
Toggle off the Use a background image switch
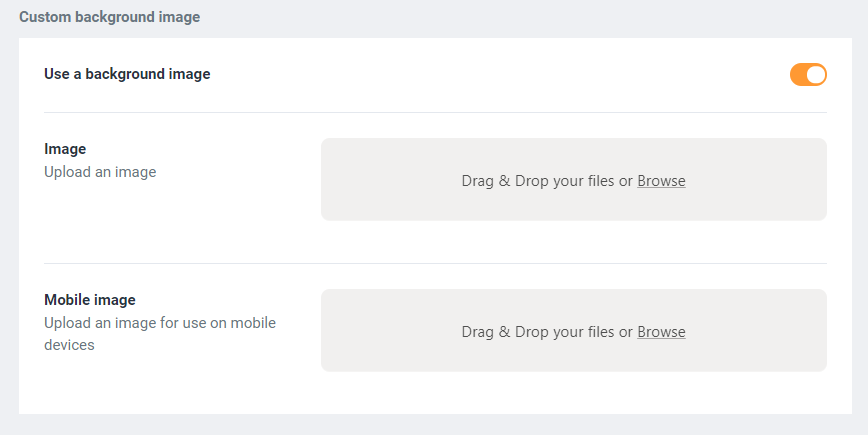(x=808, y=75)
